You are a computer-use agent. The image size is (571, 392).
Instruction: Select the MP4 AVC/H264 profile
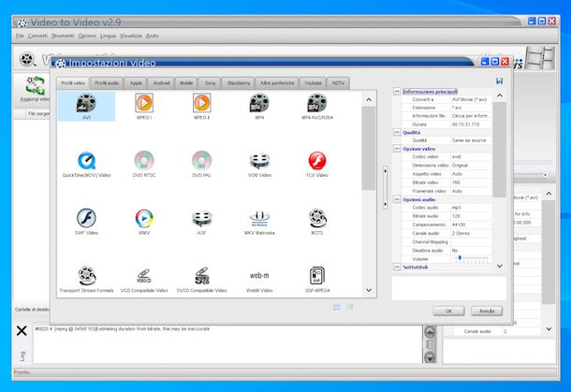(317, 106)
